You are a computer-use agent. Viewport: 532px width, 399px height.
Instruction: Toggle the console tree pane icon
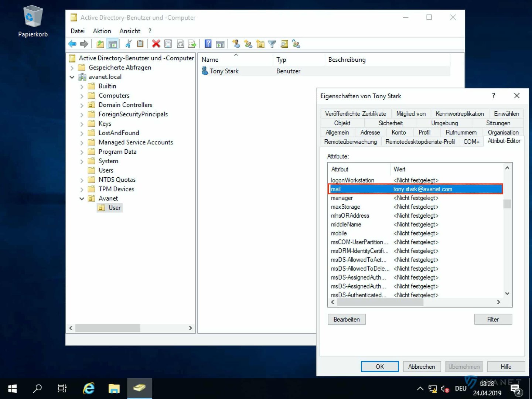[x=113, y=44]
